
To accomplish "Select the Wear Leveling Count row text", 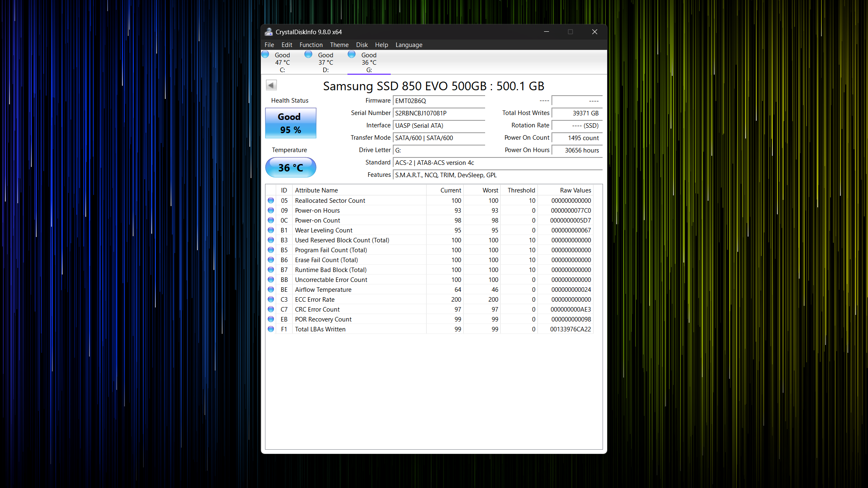I will [x=324, y=230].
